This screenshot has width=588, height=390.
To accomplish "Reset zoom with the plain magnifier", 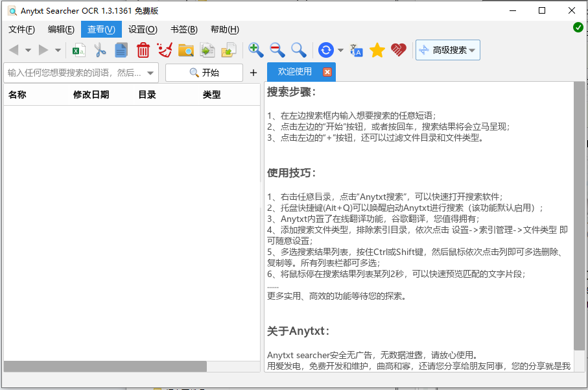I will 299,50.
